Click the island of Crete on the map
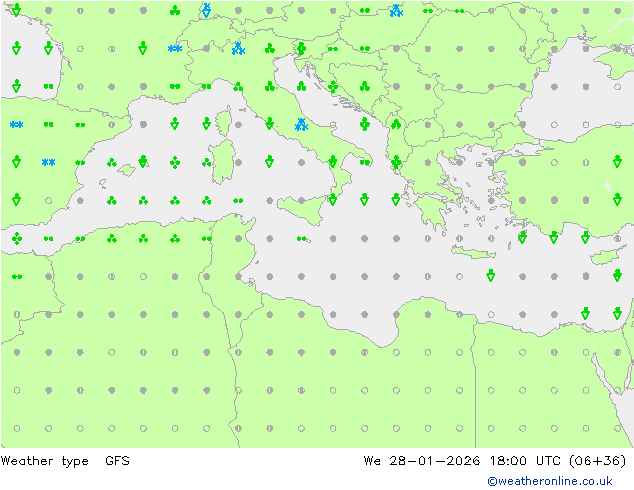This screenshot has height=490, width=634. click(x=473, y=252)
